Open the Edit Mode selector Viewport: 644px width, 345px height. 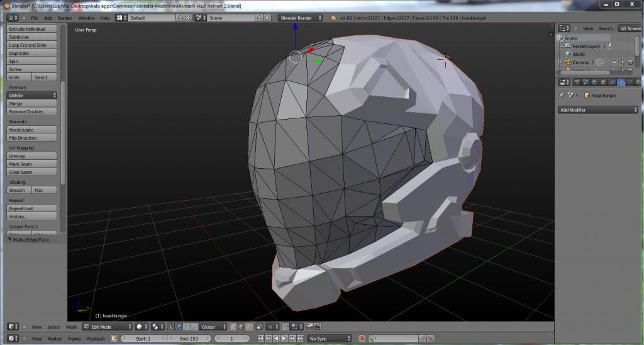pyautogui.click(x=107, y=327)
